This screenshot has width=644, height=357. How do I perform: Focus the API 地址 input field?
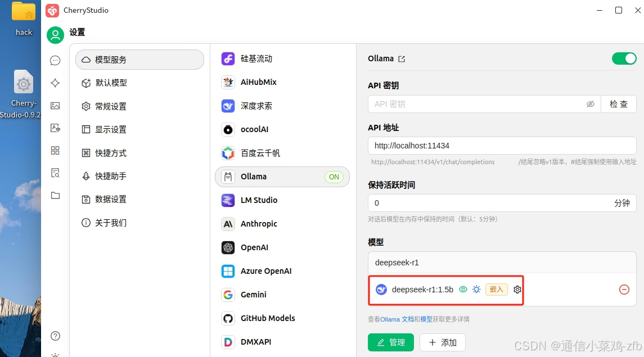tap(502, 146)
